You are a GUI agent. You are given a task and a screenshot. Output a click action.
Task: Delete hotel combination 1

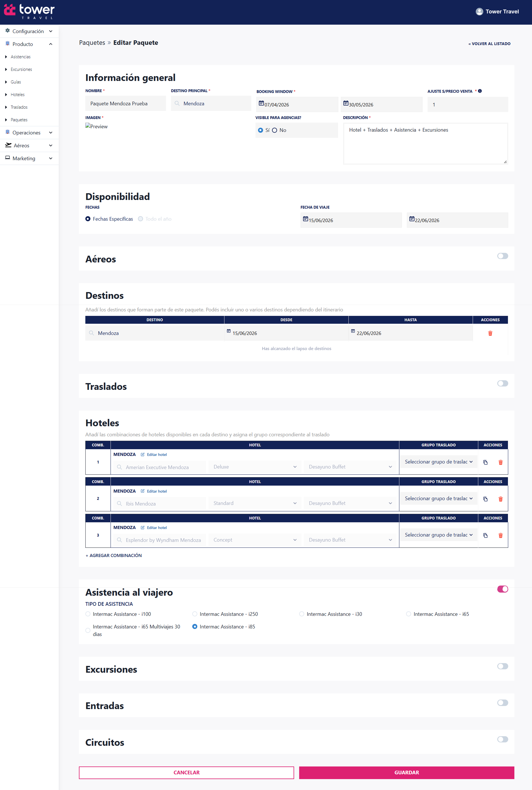tap(500, 462)
